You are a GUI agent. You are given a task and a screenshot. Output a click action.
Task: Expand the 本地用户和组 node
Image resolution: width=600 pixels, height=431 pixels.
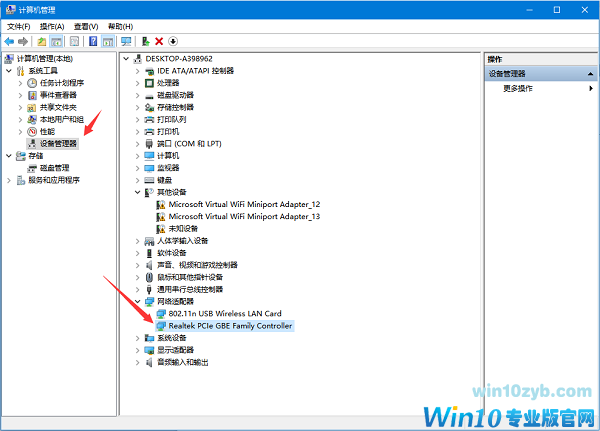20,119
